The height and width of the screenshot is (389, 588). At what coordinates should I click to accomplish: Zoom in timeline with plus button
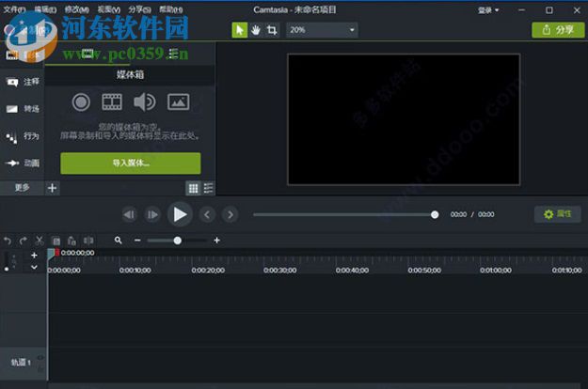[216, 241]
